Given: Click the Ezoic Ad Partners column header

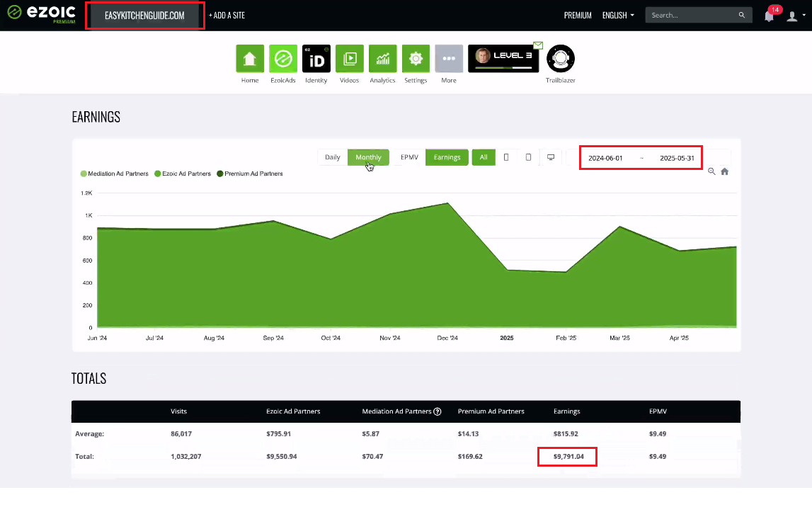Looking at the screenshot, I should [x=293, y=411].
